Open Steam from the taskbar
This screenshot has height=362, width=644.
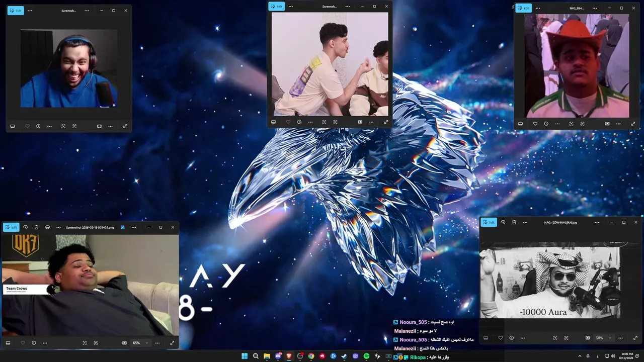click(x=344, y=356)
